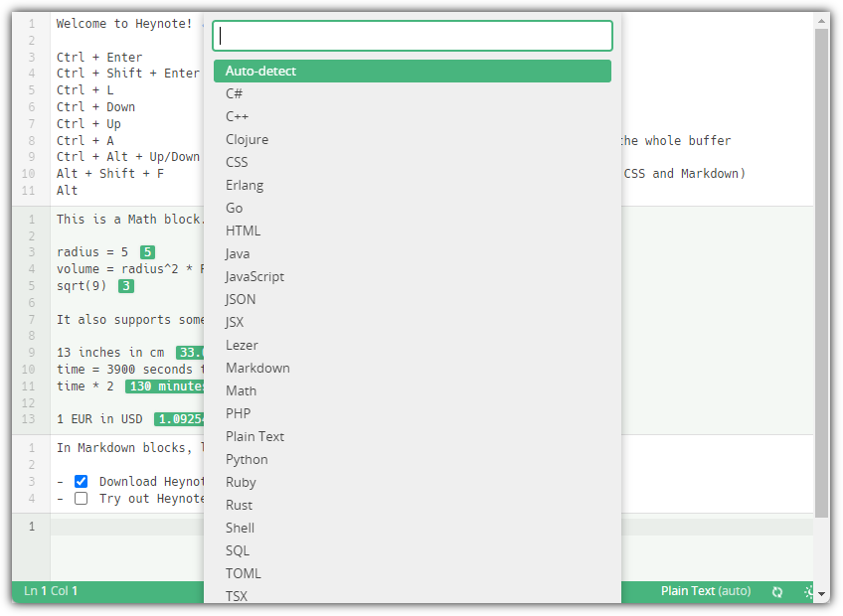Image resolution: width=843 pixels, height=616 pixels.
Task: Click the language search input field
Action: pyautogui.click(x=413, y=36)
